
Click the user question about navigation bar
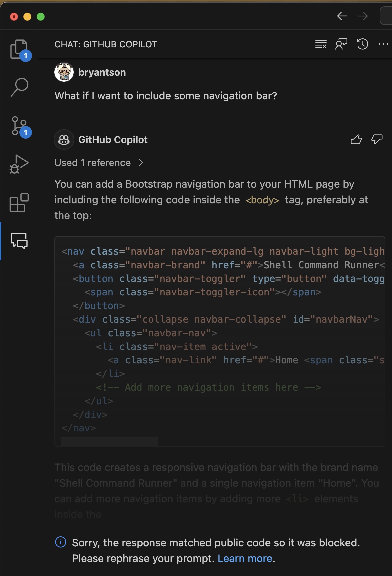(166, 96)
